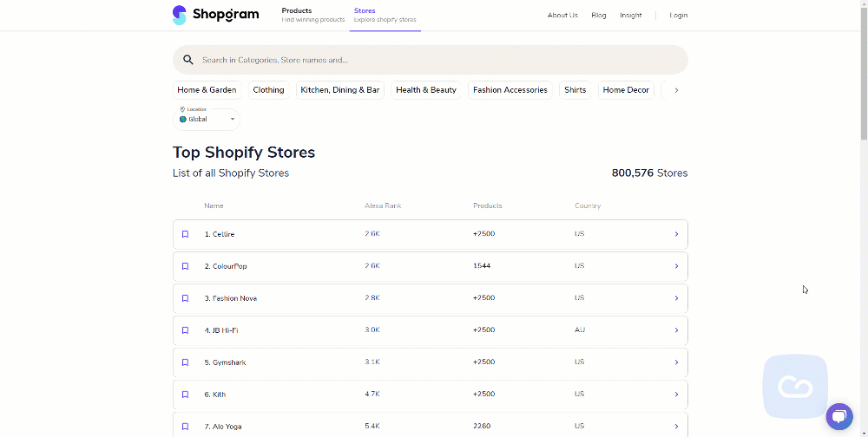Viewport: 868px width, 437px height.
Task: Click the 800,576 Stores count
Action: [649, 173]
